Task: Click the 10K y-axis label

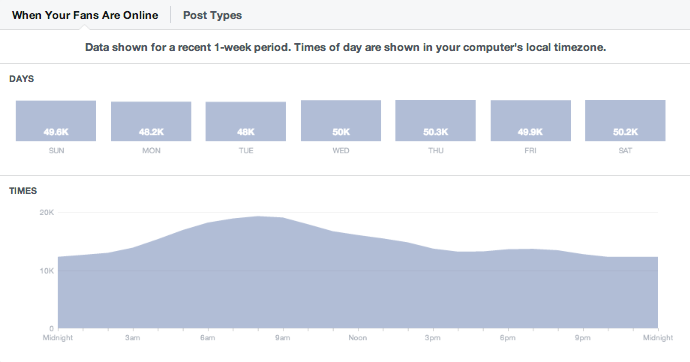Action: tap(47, 271)
